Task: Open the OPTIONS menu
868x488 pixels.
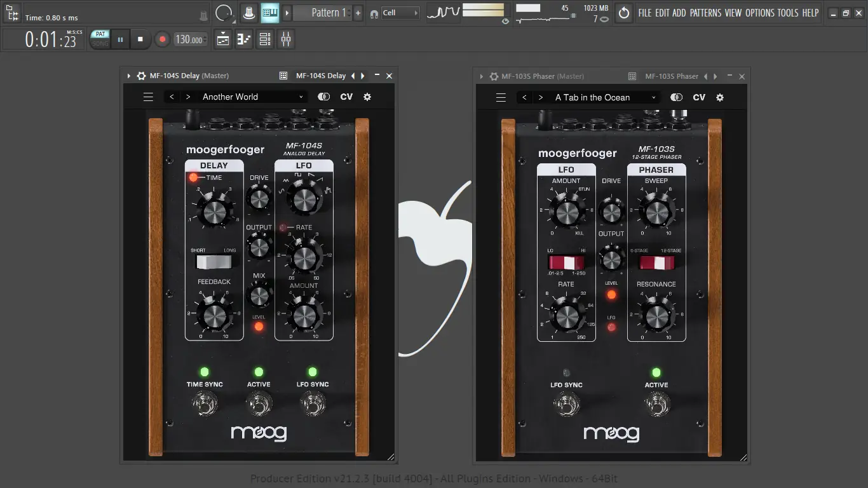Action: coord(760,13)
